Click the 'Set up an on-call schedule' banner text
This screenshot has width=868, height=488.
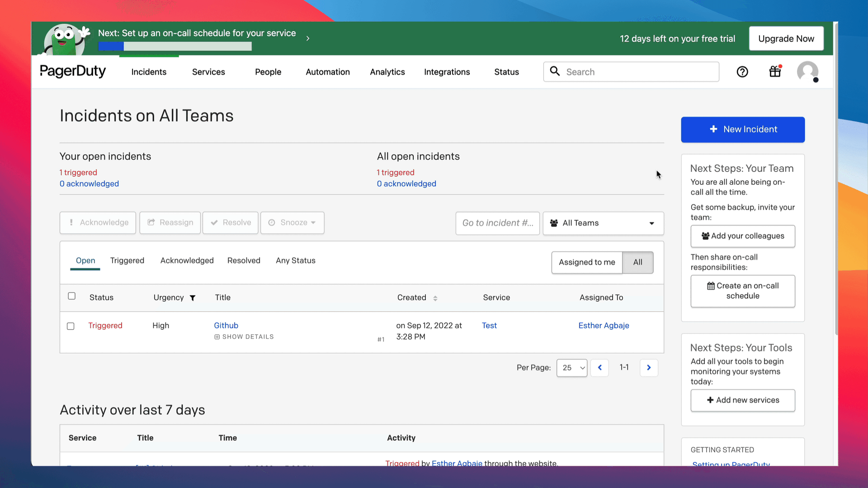(x=197, y=33)
